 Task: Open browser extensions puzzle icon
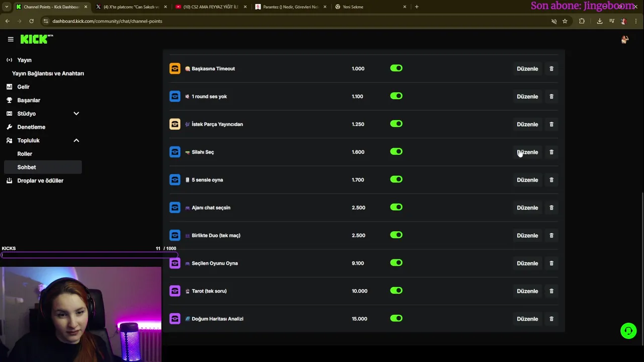coord(582,21)
